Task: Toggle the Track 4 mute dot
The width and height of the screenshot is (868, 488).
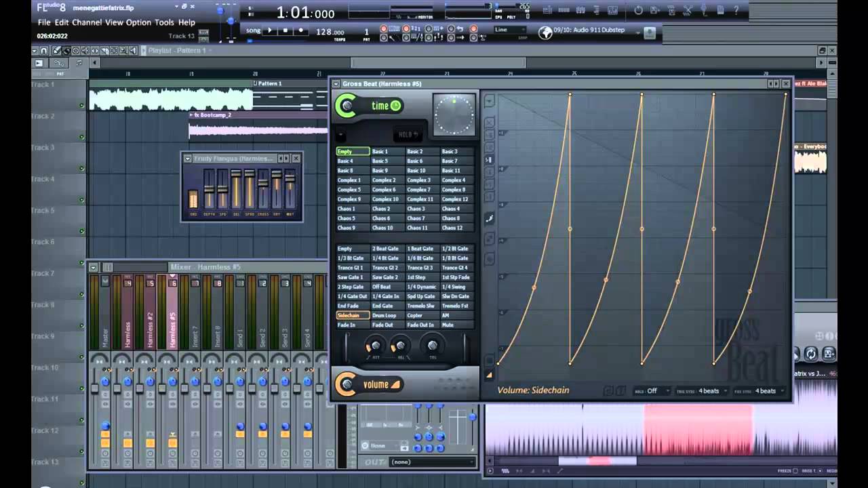Action: [x=82, y=200]
